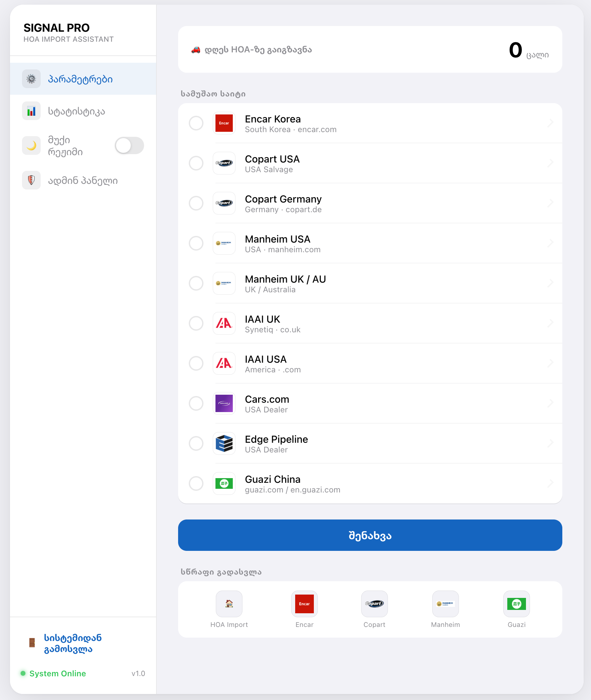Screen dimensions: 591x700
Task: Click the South Korea · encar.com subtitle
Action: (291, 130)
